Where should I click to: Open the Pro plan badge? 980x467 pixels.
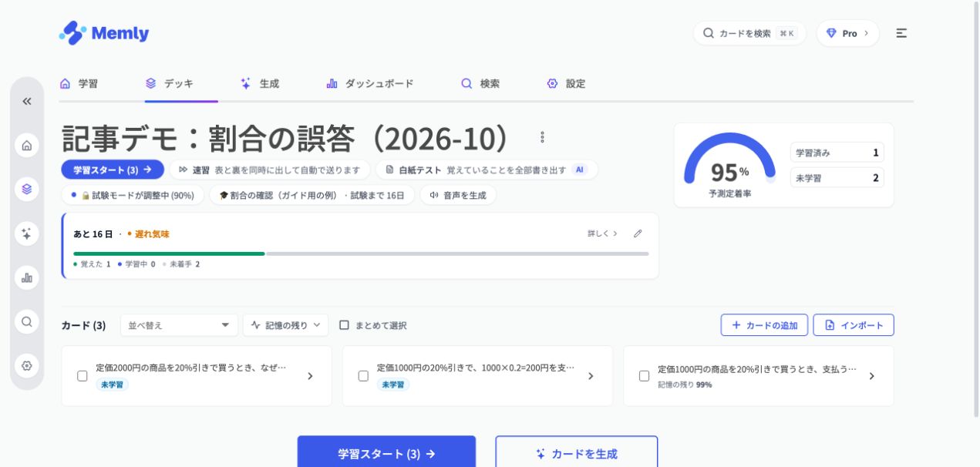coord(847,33)
